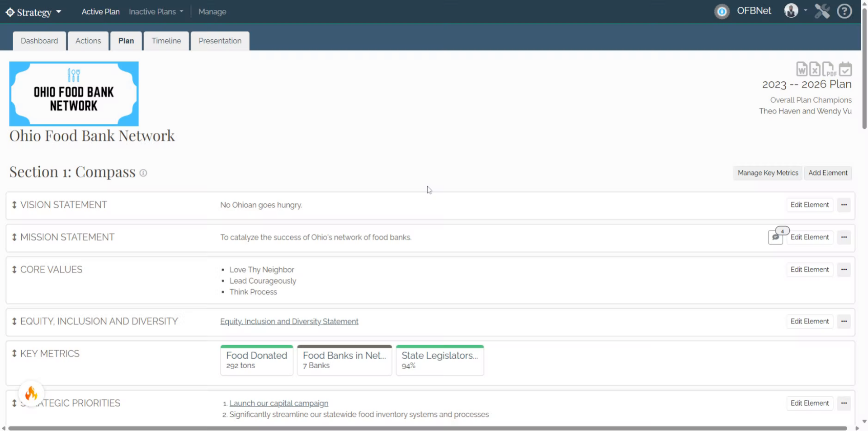The image size is (868, 431).
Task: Click reorder handle for Key Metrics
Action: pos(14,354)
